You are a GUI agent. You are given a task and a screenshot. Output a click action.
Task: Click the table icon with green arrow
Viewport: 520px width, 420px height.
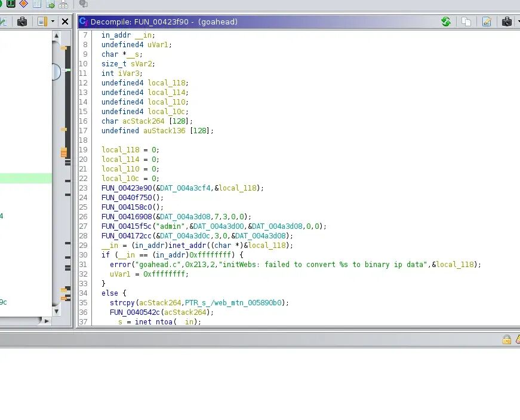coord(50,4)
